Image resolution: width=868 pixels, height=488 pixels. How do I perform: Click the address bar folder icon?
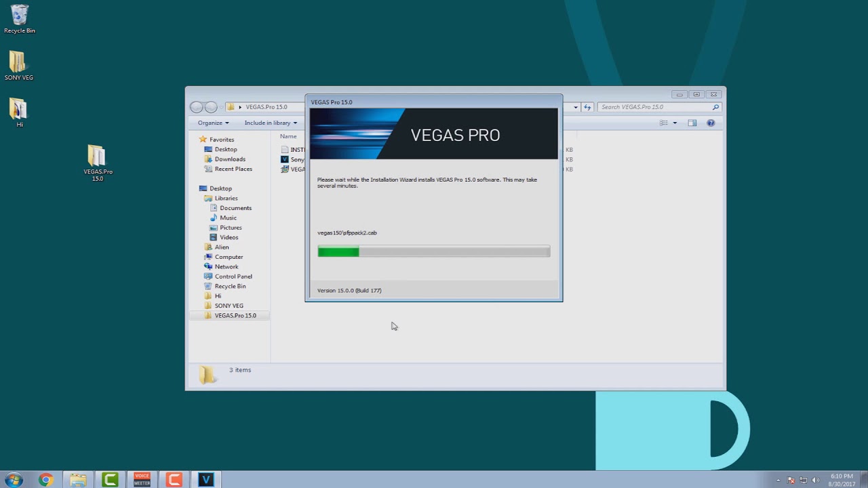231,106
